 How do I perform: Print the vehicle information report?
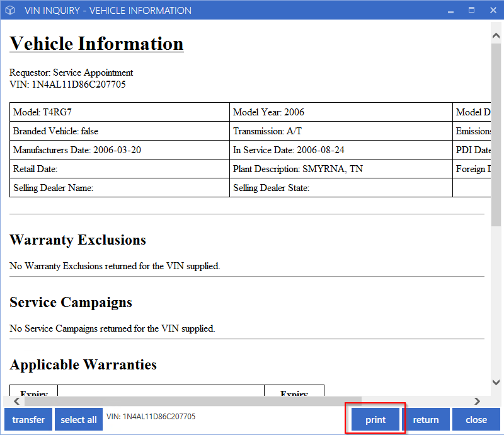(375, 419)
